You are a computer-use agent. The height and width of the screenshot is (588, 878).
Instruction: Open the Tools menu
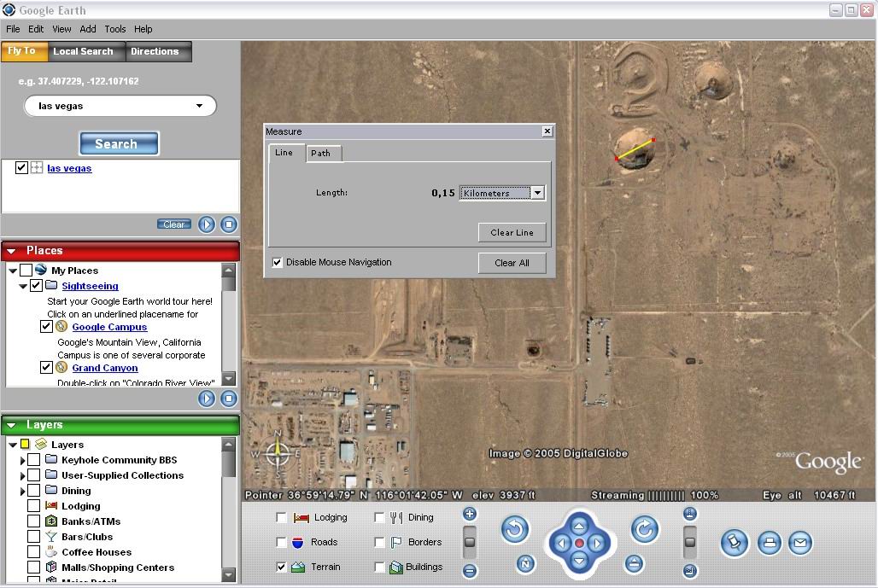point(114,29)
